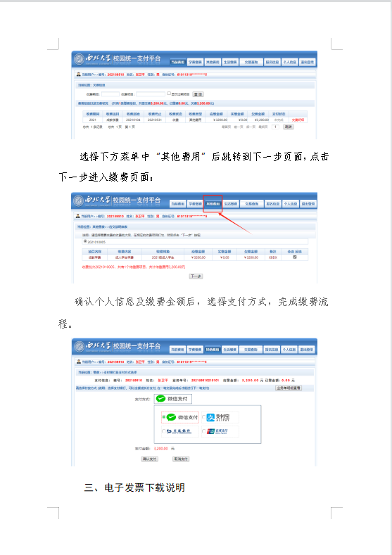
Task: Select the 2021010005 batch radio button
Action: 85,241
